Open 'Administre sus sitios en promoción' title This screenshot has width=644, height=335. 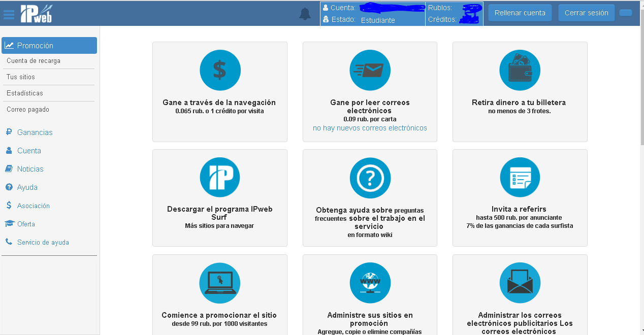coord(370,319)
